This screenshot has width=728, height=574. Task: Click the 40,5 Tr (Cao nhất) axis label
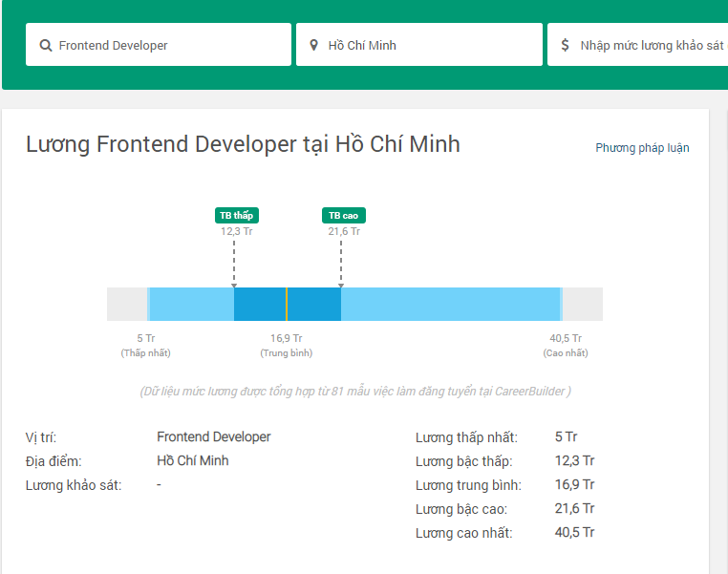point(566,345)
